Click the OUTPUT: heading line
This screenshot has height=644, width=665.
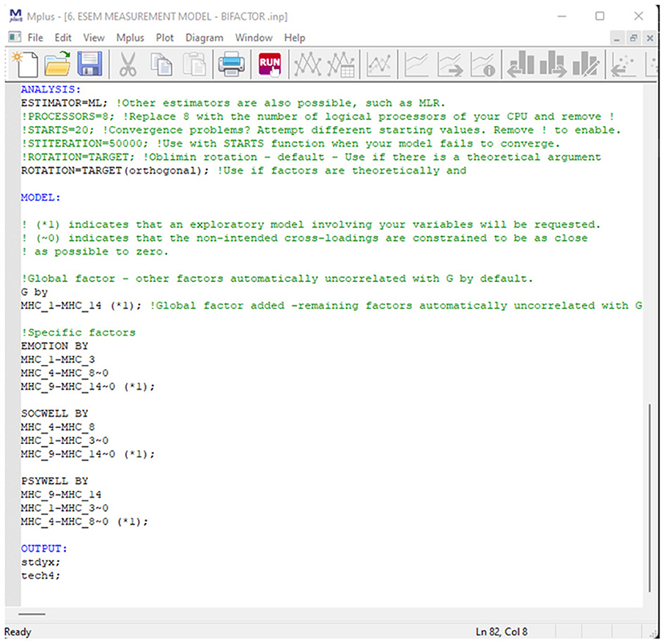pos(44,549)
